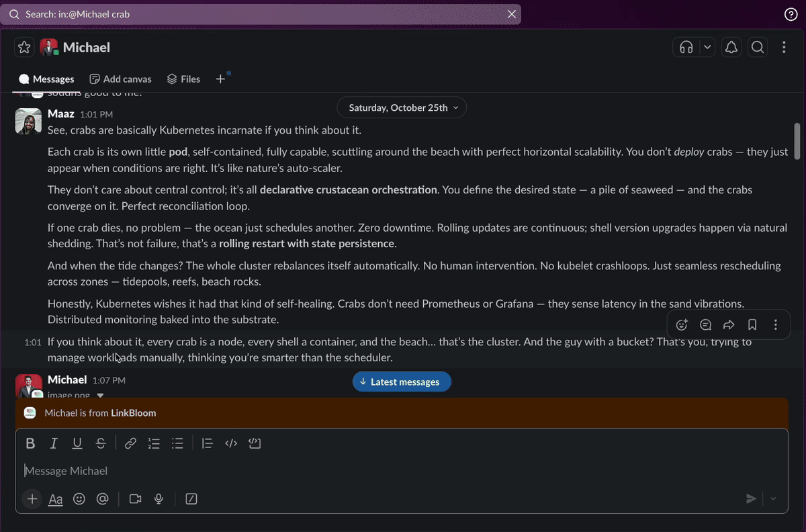Clear the search field text
The height and width of the screenshot is (532, 806).
[x=512, y=14]
